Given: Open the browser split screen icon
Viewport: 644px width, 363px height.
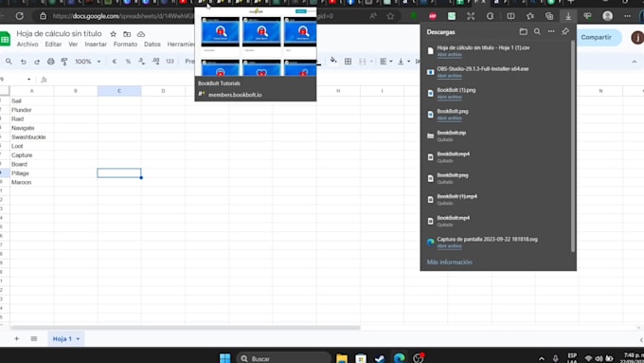Looking at the screenshot, I should [510, 16].
